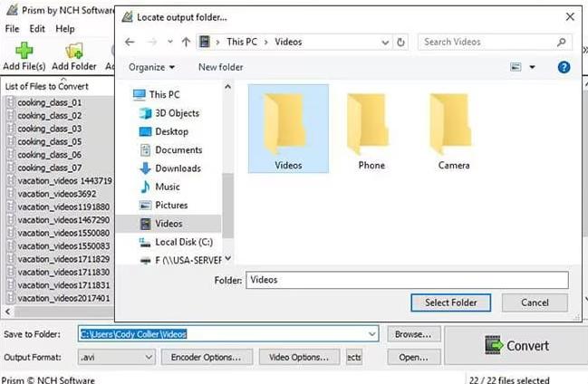Click the This PC breadcrumb segment
The width and height of the screenshot is (588, 384).
(x=242, y=42)
